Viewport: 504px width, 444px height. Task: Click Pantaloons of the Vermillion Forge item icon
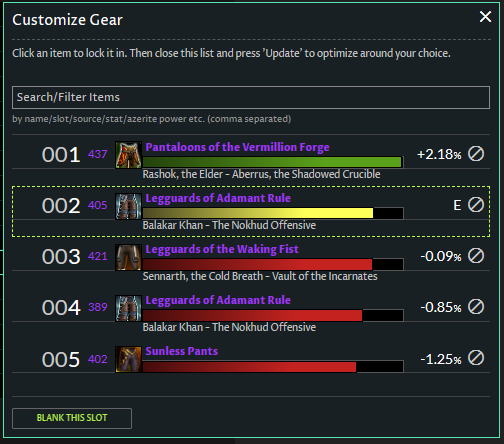128,155
